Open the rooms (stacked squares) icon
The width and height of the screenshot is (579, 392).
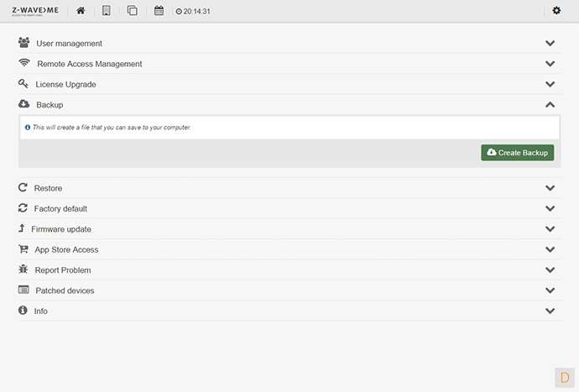(133, 11)
